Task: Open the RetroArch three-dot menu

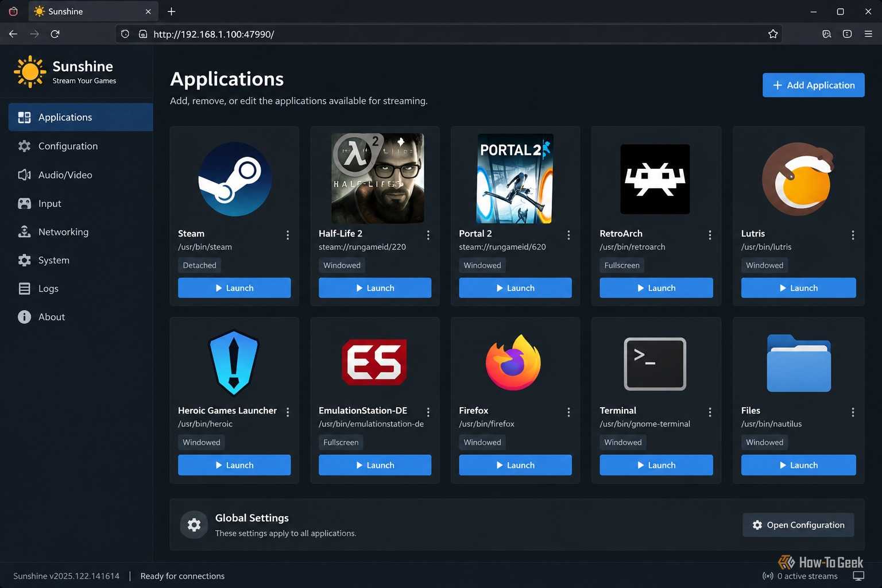Action: coord(710,235)
